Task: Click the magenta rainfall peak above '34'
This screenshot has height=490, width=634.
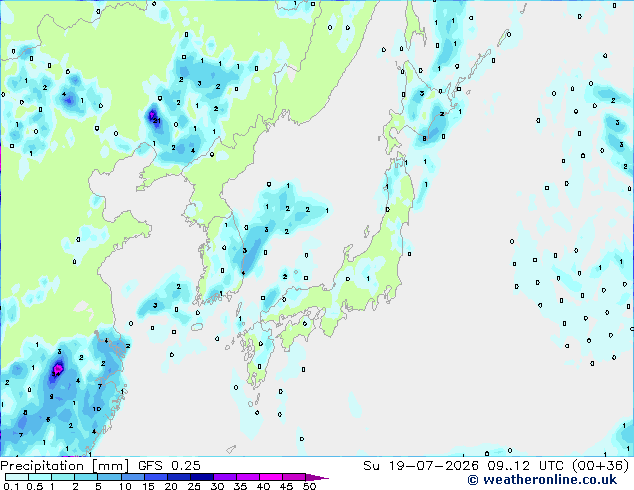Action: pos(58,368)
